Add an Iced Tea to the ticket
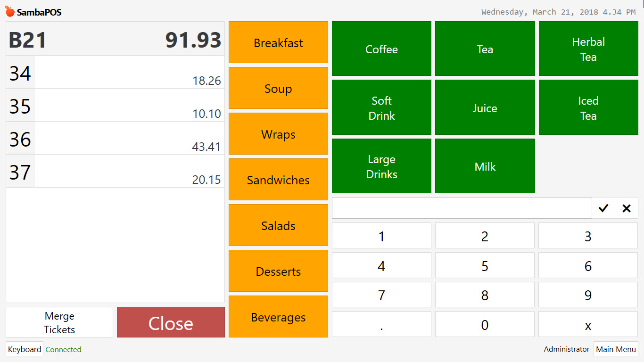 pos(588,107)
